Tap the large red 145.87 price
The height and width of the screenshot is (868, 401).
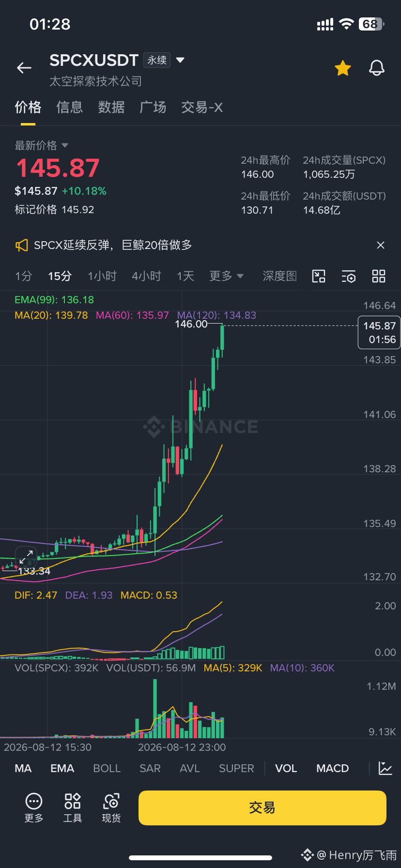click(x=58, y=168)
